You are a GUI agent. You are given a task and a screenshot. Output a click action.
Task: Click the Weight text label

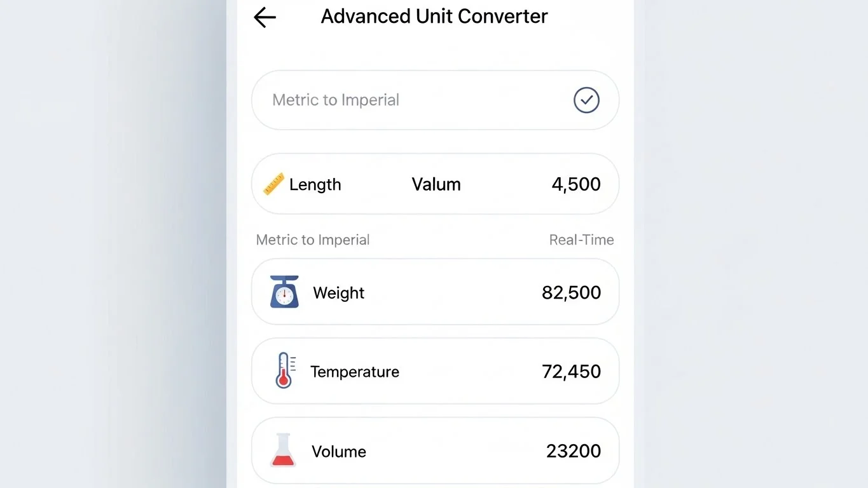tap(339, 293)
